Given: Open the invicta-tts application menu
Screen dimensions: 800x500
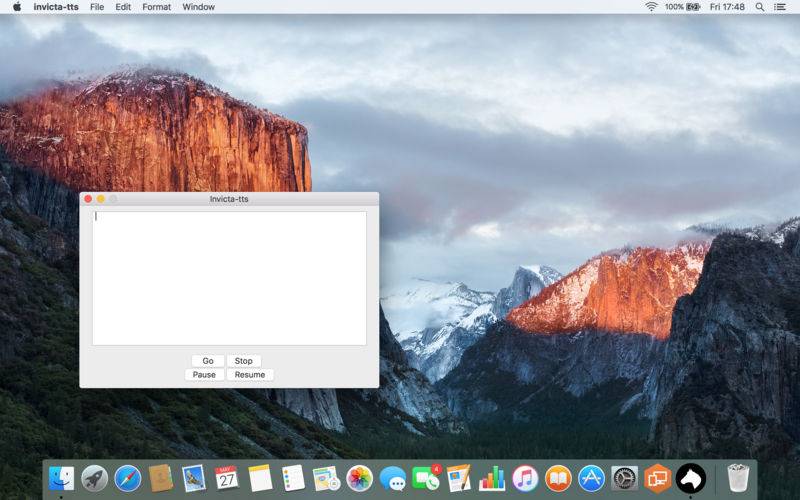Looking at the screenshot, I should tap(56, 7).
